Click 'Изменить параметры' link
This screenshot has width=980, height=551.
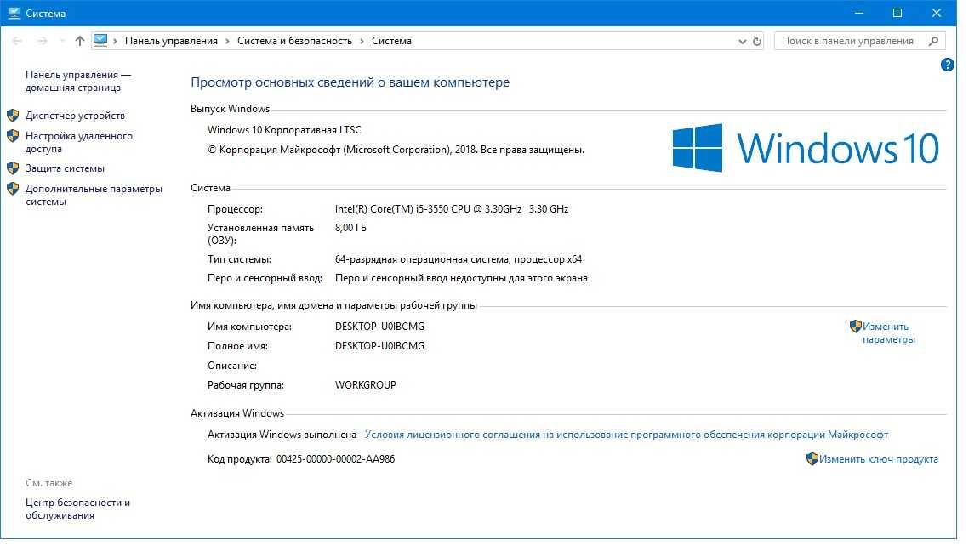[x=888, y=333]
